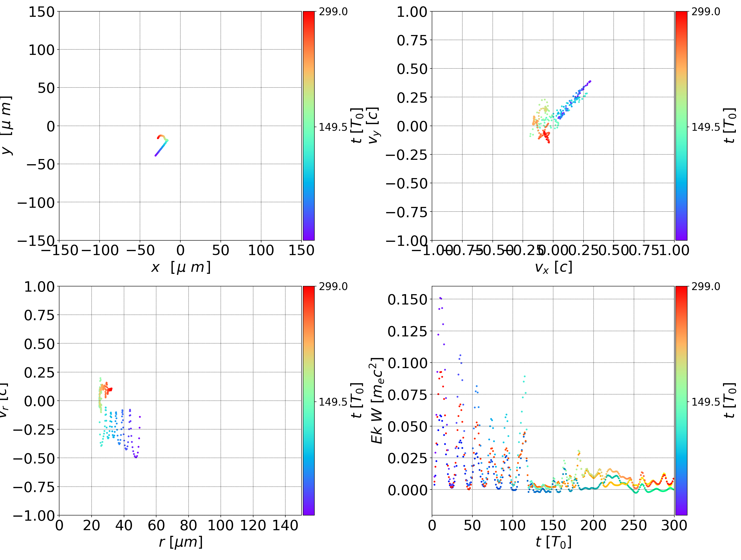The height and width of the screenshot is (560, 741).
Task: Click the r [μm] axis label
Action: 181,542
